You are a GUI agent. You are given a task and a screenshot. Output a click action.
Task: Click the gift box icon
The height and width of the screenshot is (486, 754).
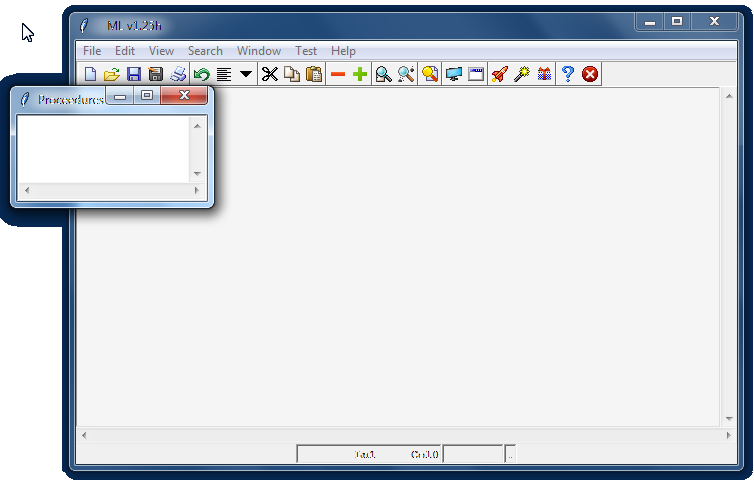(544, 74)
